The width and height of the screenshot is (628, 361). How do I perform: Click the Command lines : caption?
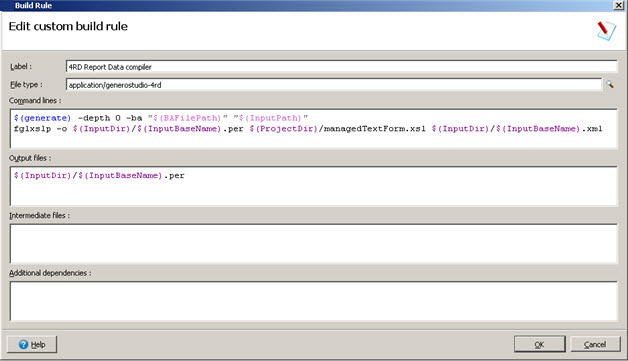pos(35,101)
